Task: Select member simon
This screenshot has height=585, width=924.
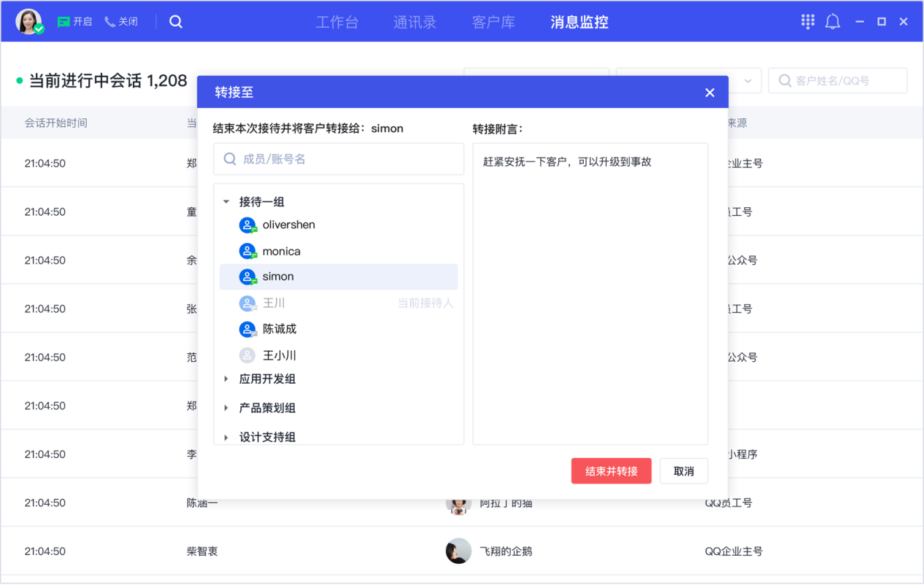Action: tap(339, 277)
